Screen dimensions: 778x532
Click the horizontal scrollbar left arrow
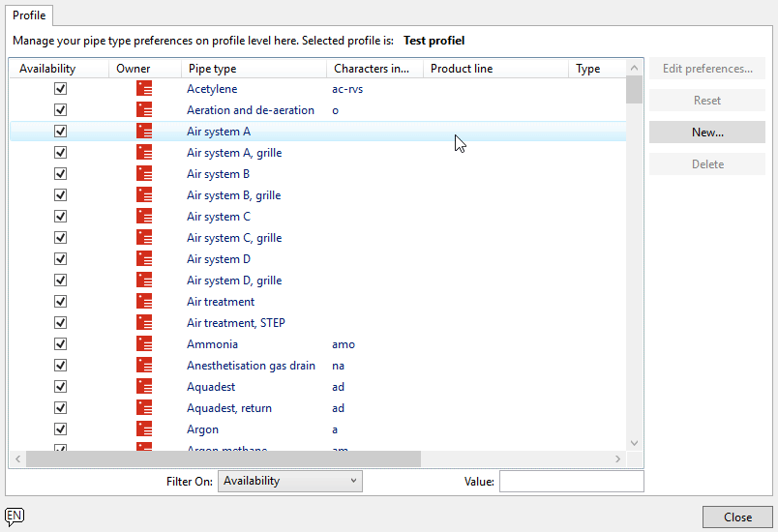(x=17, y=458)
